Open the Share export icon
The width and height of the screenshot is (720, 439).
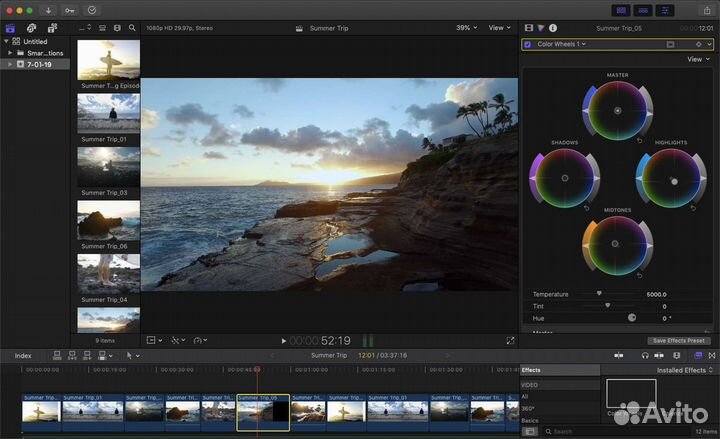(705, 10)
